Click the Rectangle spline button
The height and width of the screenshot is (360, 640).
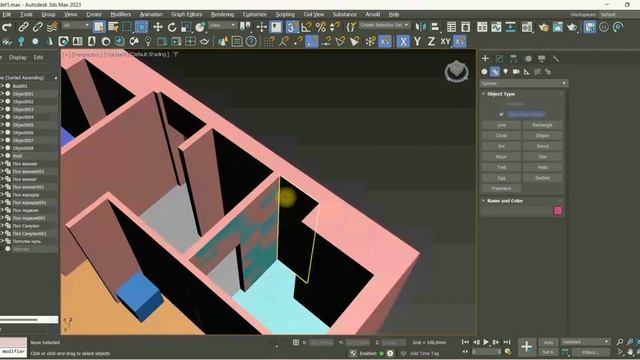(542, 125)
